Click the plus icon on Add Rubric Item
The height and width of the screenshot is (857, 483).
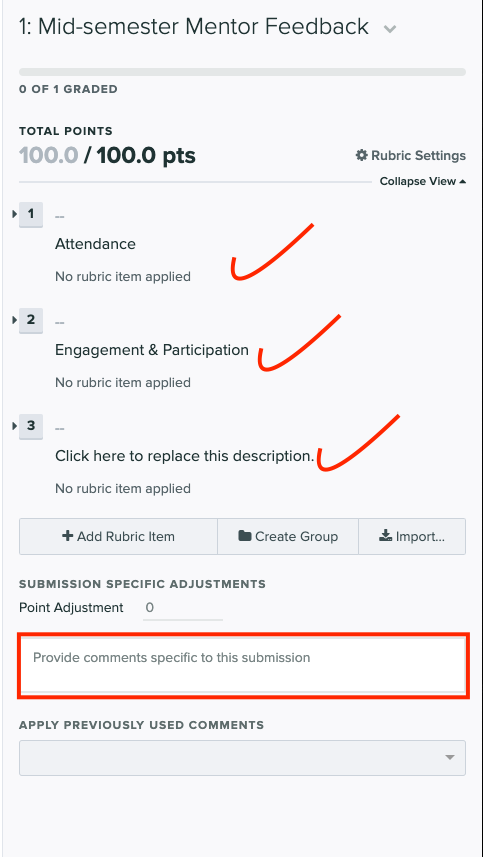pyautogui.click(x=68, y=536)
